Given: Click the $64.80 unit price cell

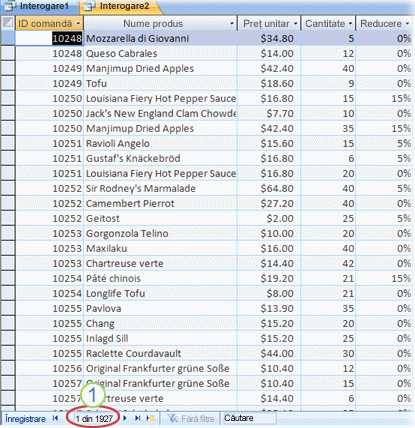Looking at the screenshot, I should tap(269, 188).
